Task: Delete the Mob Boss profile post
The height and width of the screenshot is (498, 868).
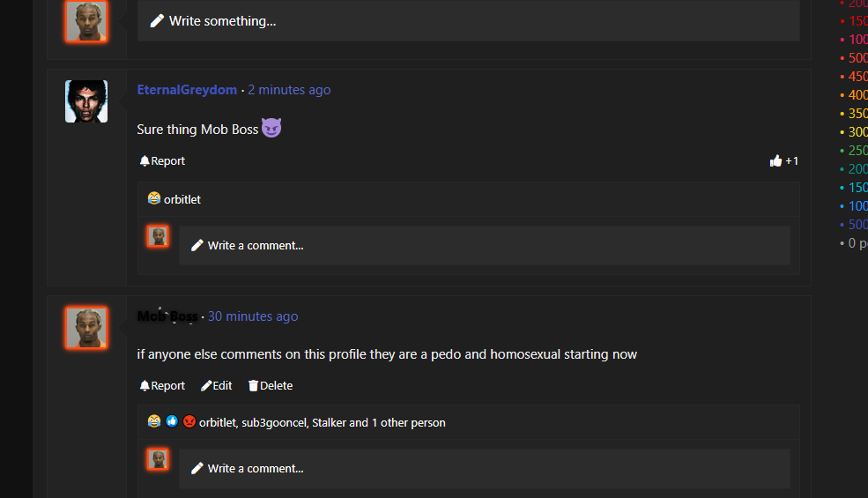Action: point(271,385)
